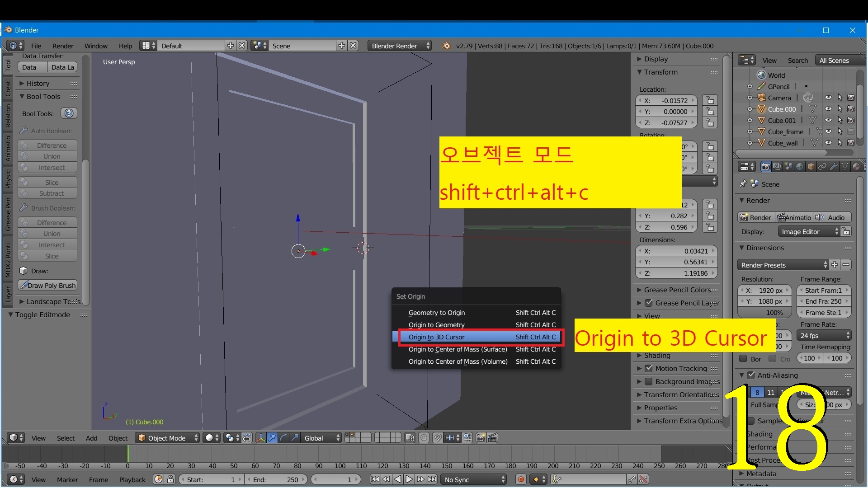Image resolution: width=868 pixels, height=488 pixels.
Task: Choose Origin to Geometry menu entry
Action: pyautogui.click(x=476, y=325)
